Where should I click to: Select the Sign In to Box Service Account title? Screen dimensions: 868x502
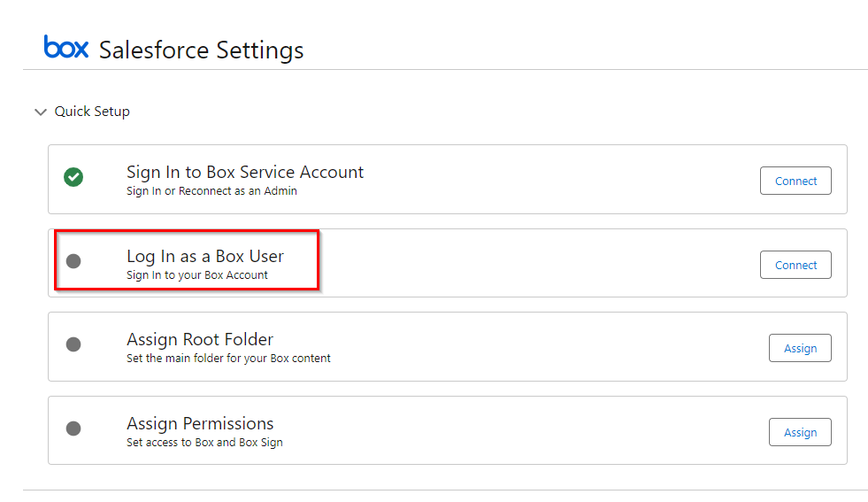[x=245, y=173]
